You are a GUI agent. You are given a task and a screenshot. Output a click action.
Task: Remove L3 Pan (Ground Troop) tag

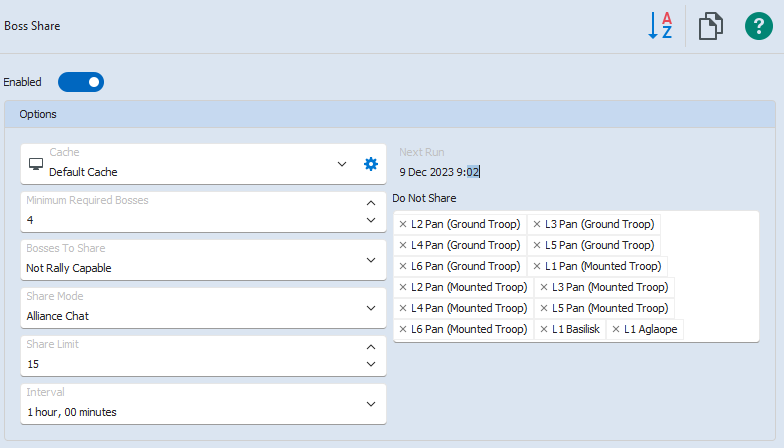pyautogui.click(x=537, y=224)
